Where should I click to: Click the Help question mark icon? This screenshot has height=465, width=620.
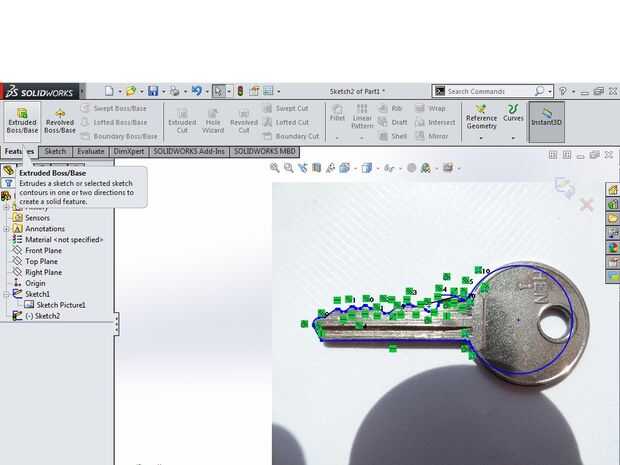[563, 91]
